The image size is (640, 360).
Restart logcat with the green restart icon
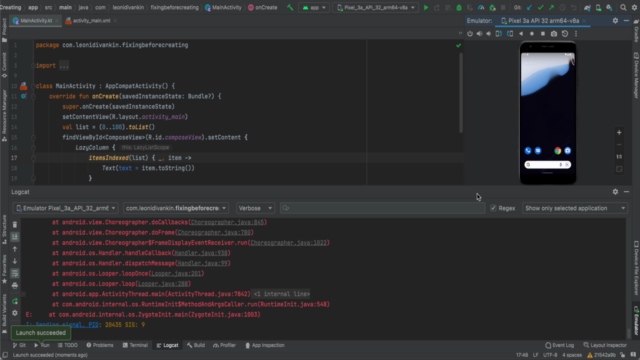(x=15, y=301)
